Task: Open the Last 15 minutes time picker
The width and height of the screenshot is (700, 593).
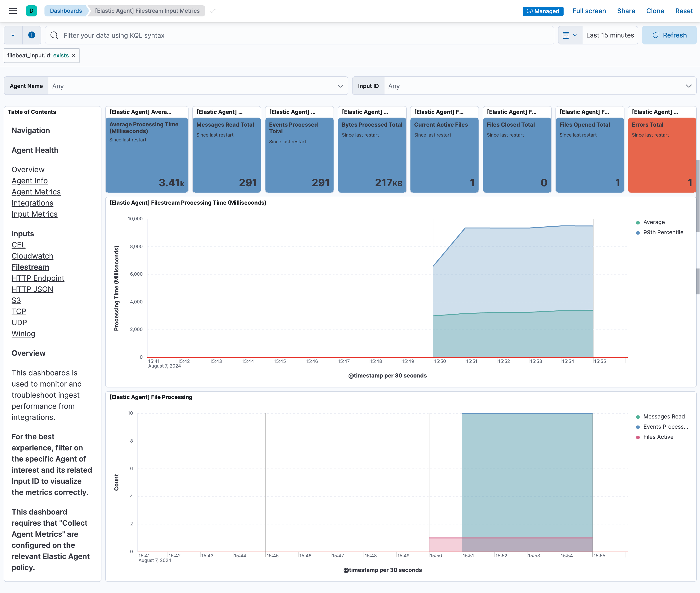Action: [x=609, y=35]
